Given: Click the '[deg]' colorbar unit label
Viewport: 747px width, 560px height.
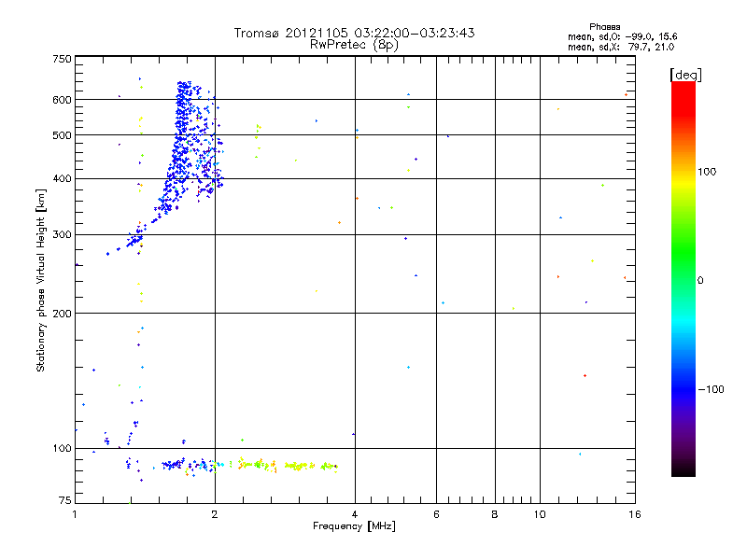Looking at the screenshot, I should (x=685, y=75).
